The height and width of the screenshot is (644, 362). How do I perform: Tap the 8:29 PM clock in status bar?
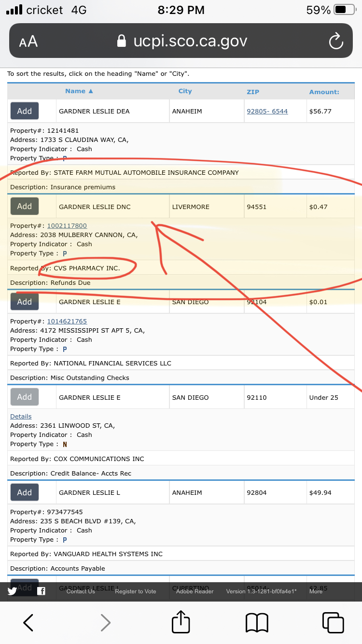point(181,10)
